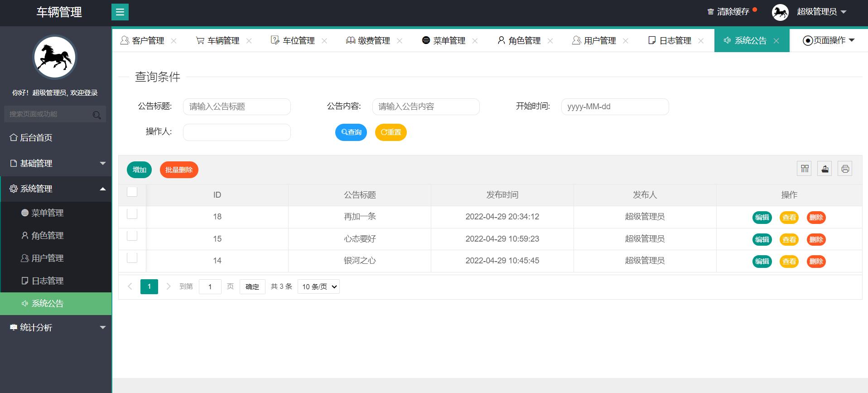Open 角色管理 in the sidebar
This screenshot has width=868, height=393.
point(56,236)
